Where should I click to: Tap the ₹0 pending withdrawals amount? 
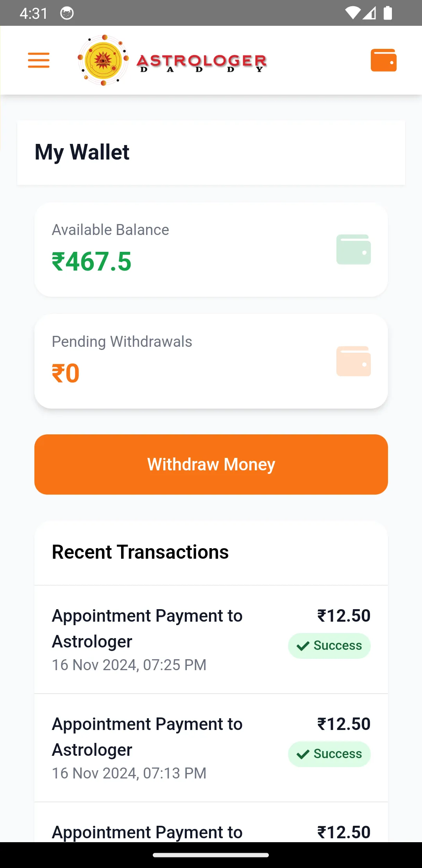[66, 373]
